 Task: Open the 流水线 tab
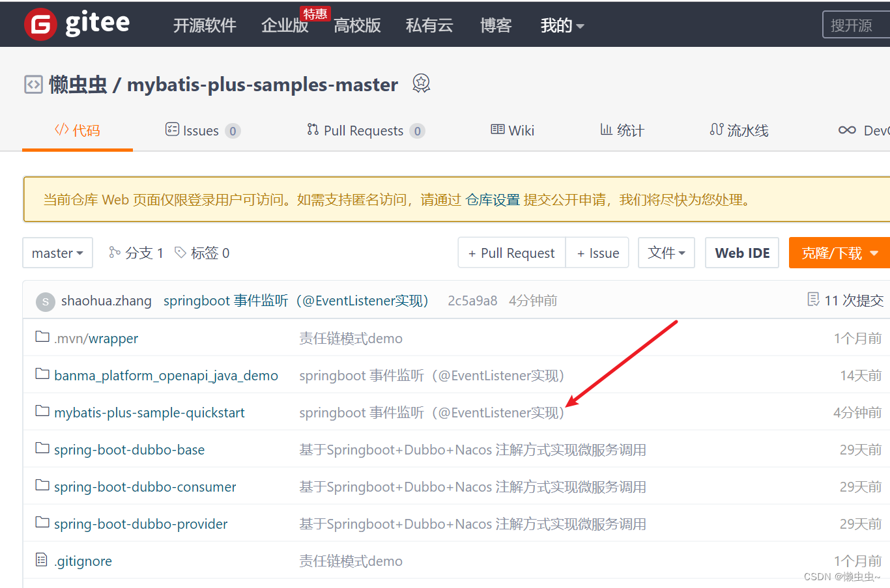[739, 130]
